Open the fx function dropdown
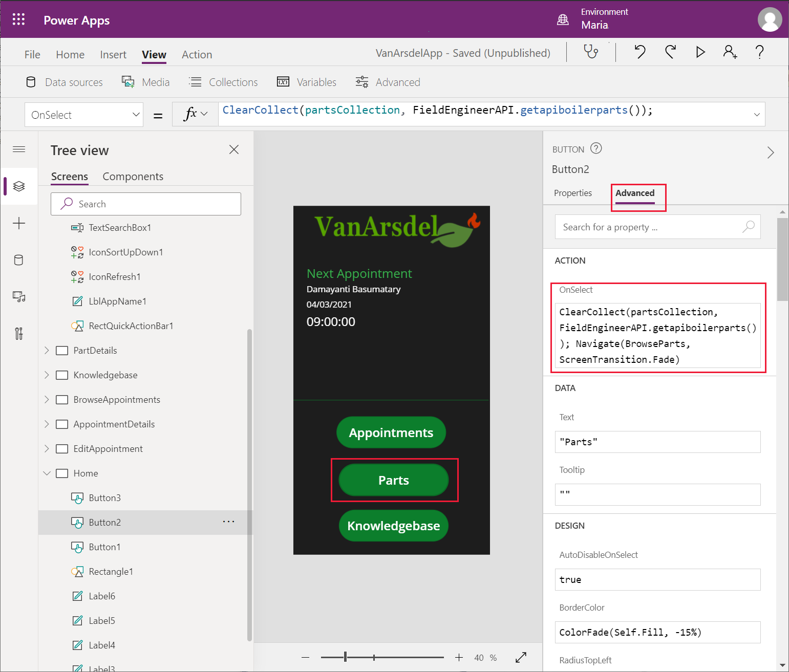Viewport: 789px width, 672px height. tap(196, 114)
